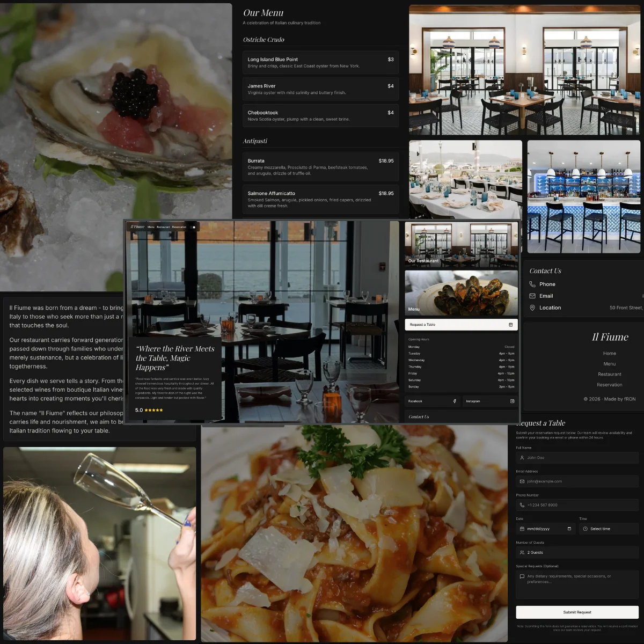Click the Facebook icon in the footer
The width and height of the screenshot is (644, 644).
pos(455,401)
